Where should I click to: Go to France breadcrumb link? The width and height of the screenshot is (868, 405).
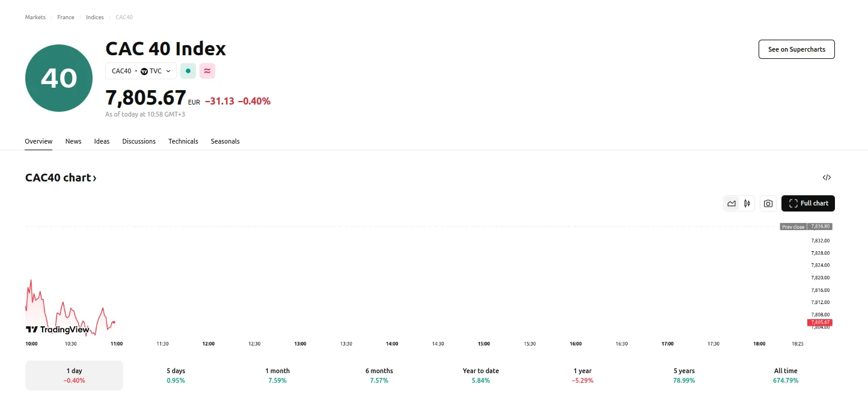pyautogui.click(x=66, y=17)
